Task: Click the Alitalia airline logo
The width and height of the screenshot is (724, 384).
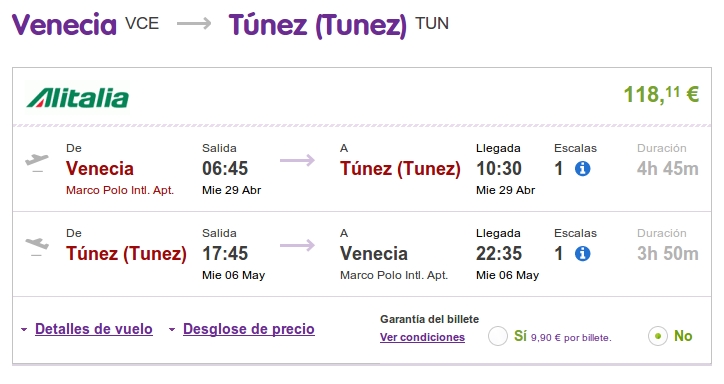Action: tap(78, 98)
